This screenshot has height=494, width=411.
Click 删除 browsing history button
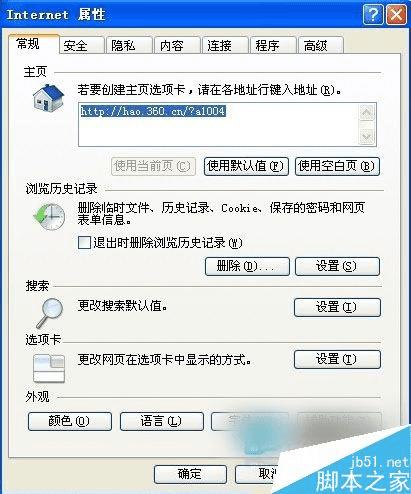click(x=247, y=266)
